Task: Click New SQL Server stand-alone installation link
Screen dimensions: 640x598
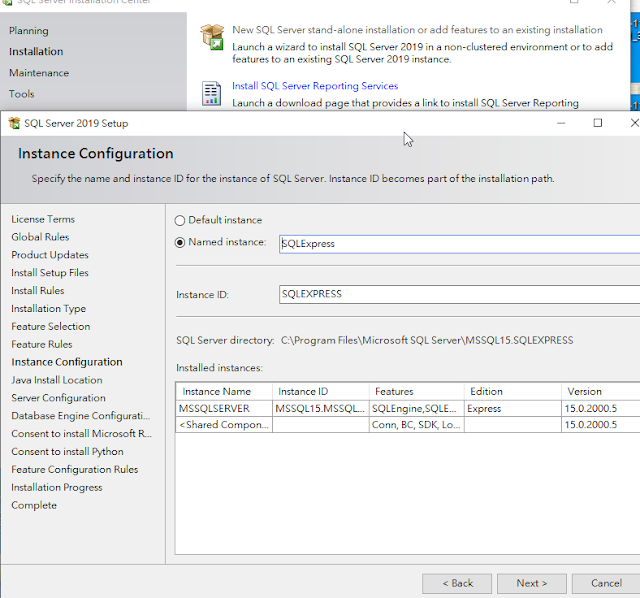Action: (x=417, y=30)
